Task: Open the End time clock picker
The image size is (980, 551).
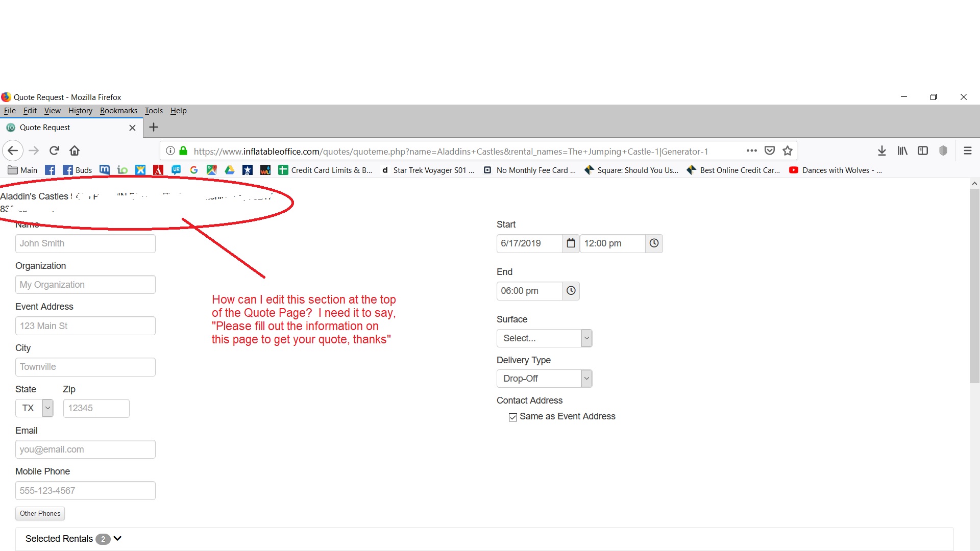Action: pyautogui.click(x=571, y=291)
